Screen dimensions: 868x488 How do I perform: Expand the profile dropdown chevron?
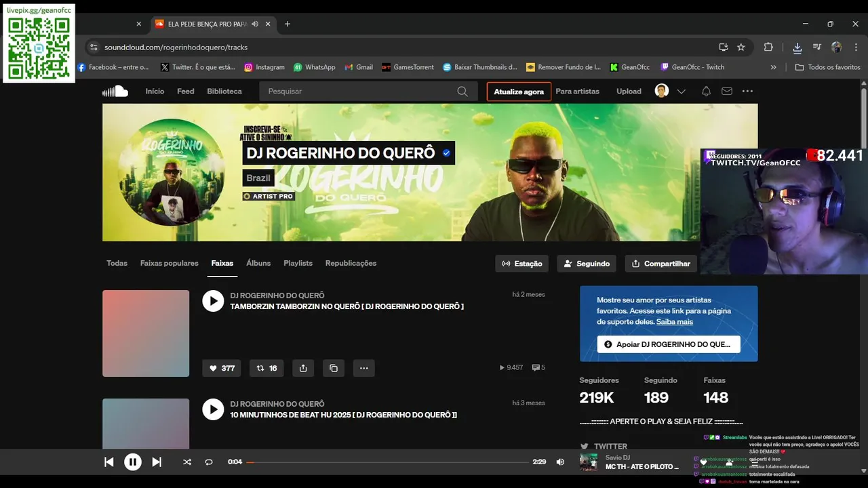click(x=682, y=91)
